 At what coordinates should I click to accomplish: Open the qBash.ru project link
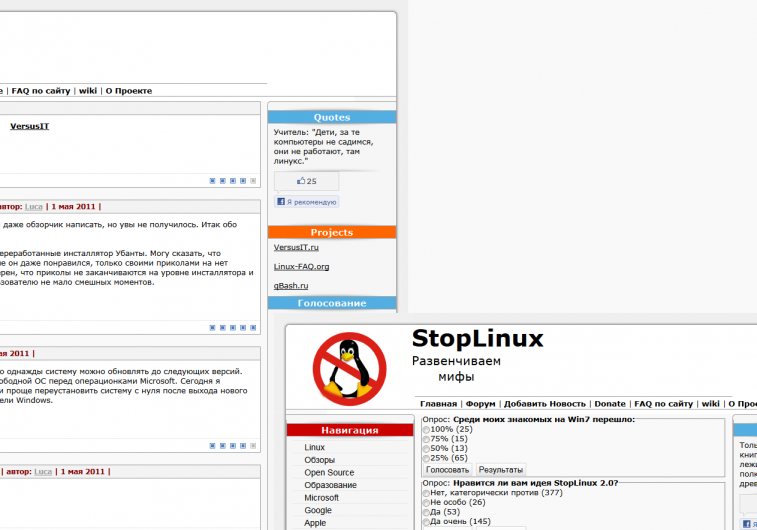coord(291,285)
